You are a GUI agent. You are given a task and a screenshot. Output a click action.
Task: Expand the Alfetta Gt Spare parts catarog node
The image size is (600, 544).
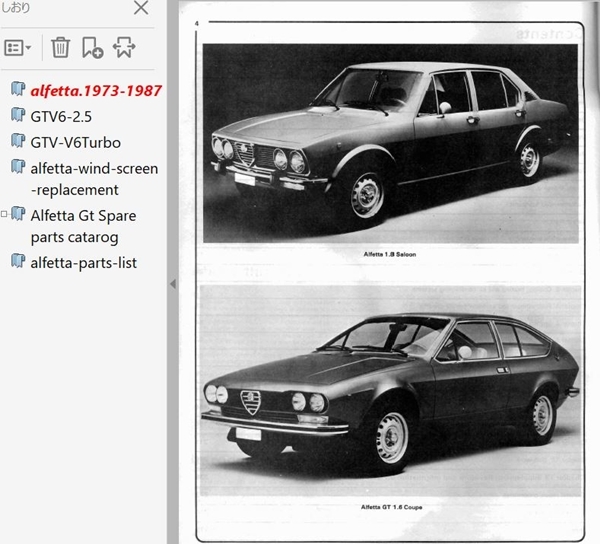(x=4, y=214)
